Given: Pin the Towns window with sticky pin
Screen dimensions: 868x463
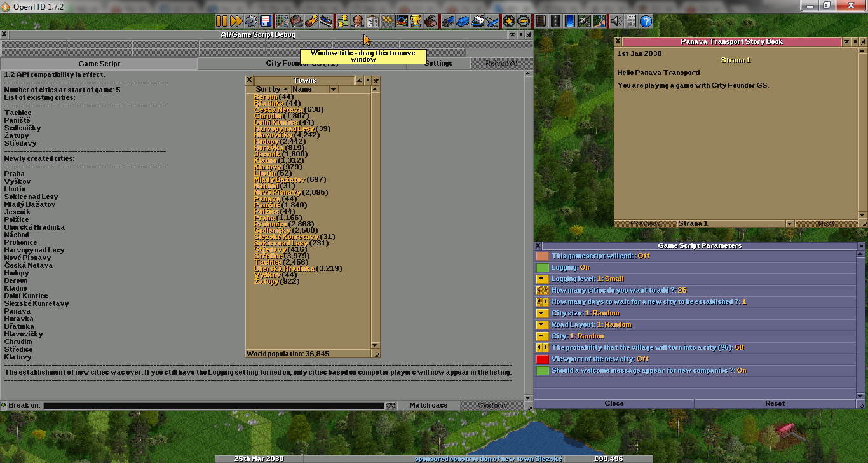Looking at the screenshot, I should 376,81.
